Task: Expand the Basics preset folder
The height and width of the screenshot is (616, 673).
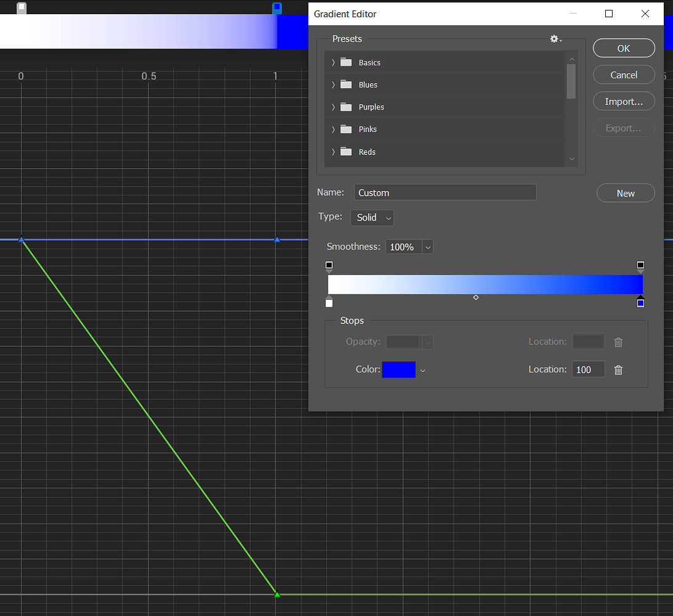Action: click(333, 62)
